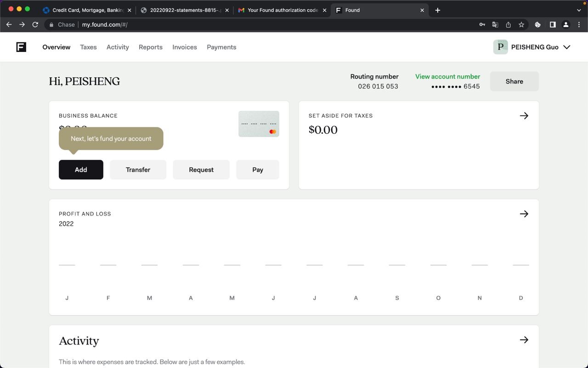Click the address bar URL field
Viewport: 588px width, 368px height.
276,25
